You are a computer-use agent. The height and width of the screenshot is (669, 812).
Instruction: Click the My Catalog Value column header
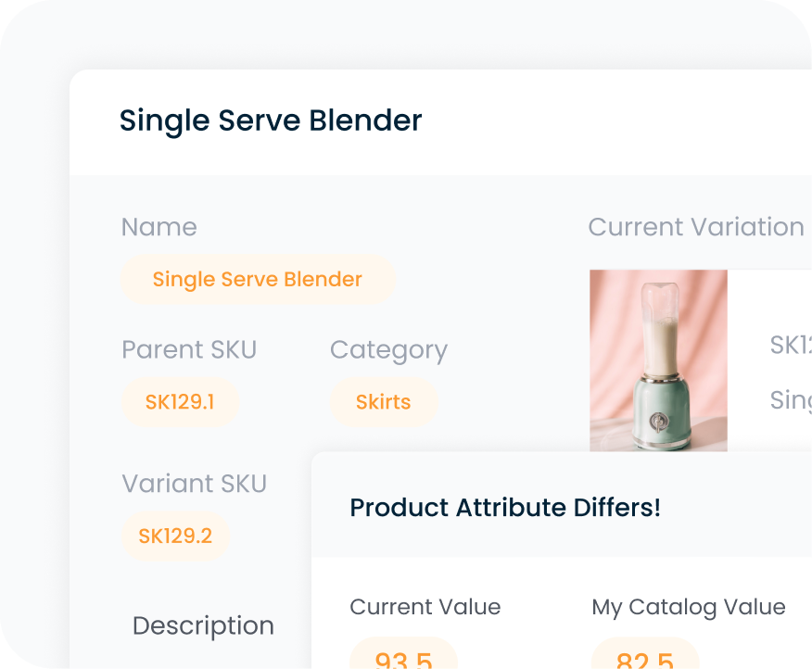pos(689,607)
